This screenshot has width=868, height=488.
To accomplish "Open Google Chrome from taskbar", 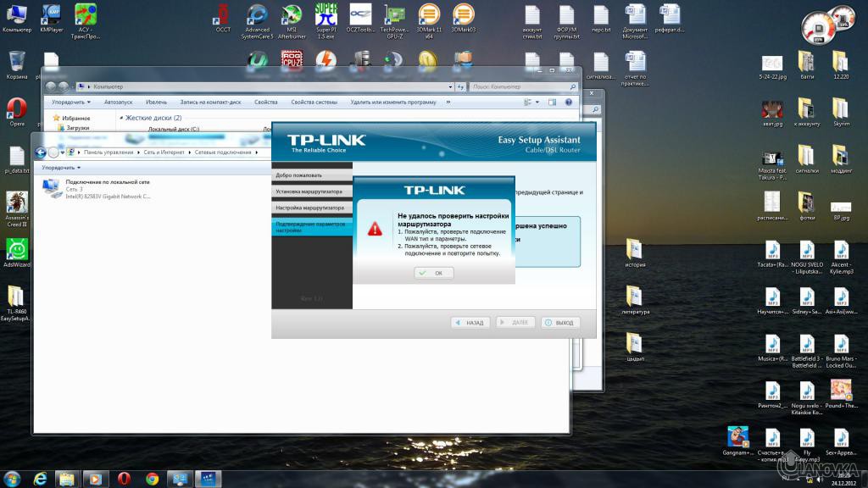I will point(153,479).
